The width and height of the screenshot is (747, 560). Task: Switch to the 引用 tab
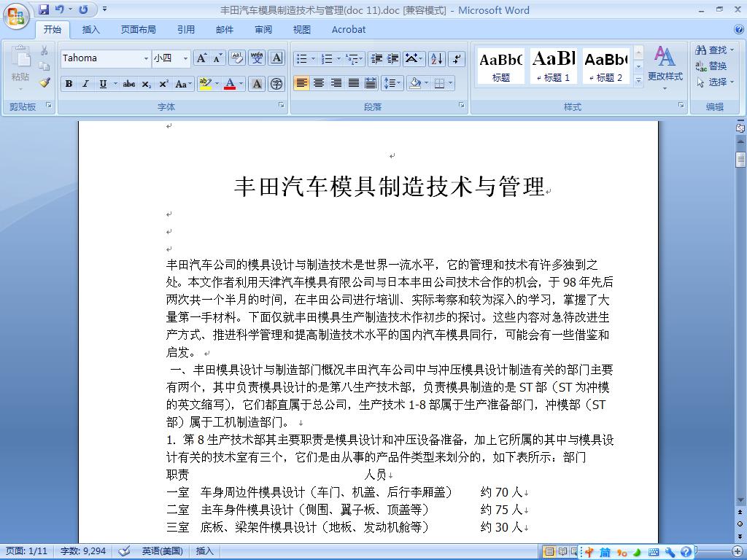186,29
